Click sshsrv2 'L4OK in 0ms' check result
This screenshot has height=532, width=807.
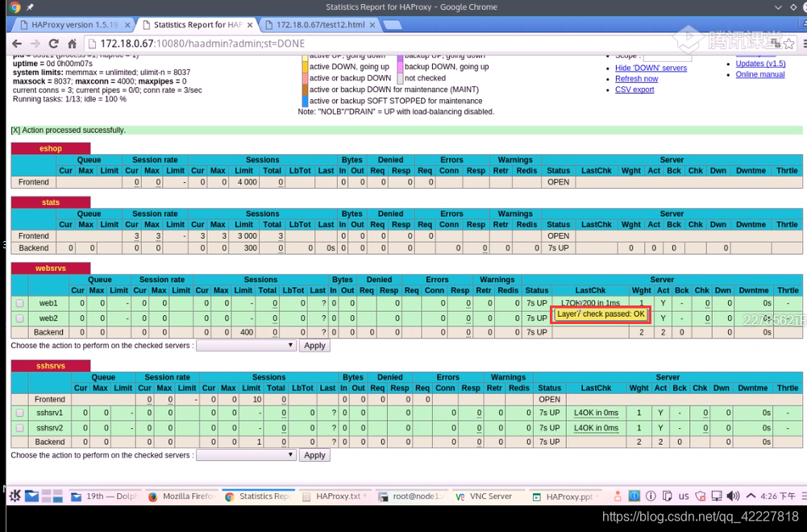[596, 428]
